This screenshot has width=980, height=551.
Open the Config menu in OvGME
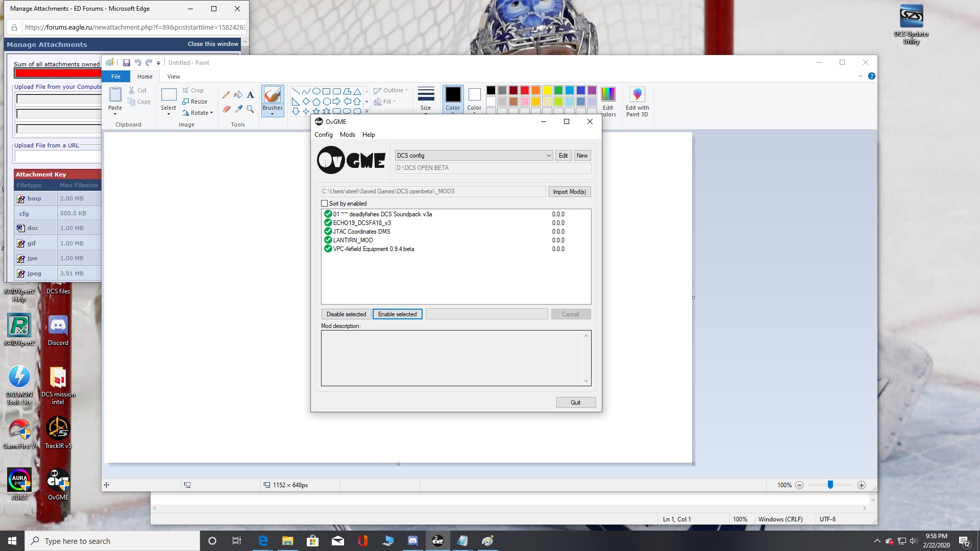[324, 135]
